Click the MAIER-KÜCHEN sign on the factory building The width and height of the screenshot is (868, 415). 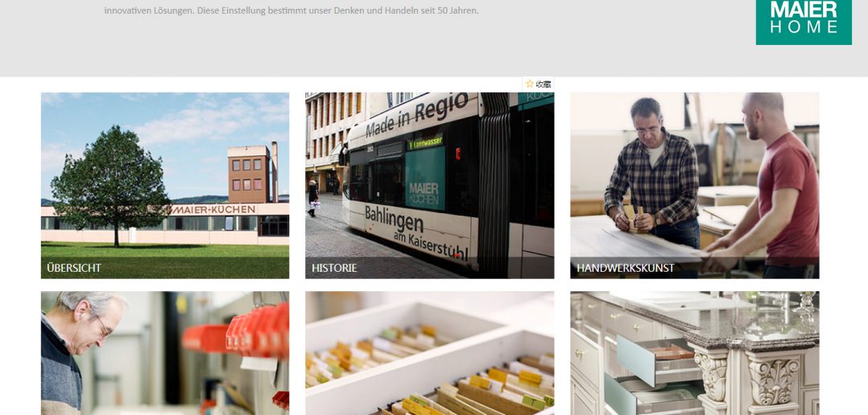[213, 209]
